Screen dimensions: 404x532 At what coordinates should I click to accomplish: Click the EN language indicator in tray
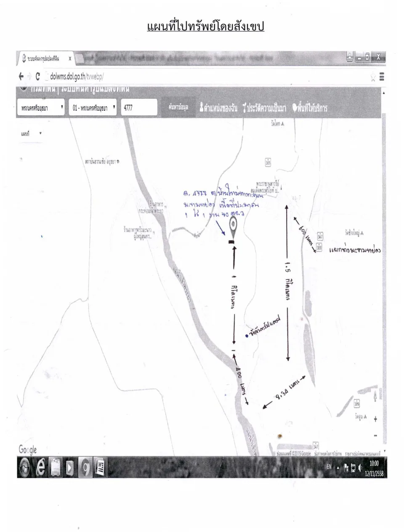click(329, 467)
